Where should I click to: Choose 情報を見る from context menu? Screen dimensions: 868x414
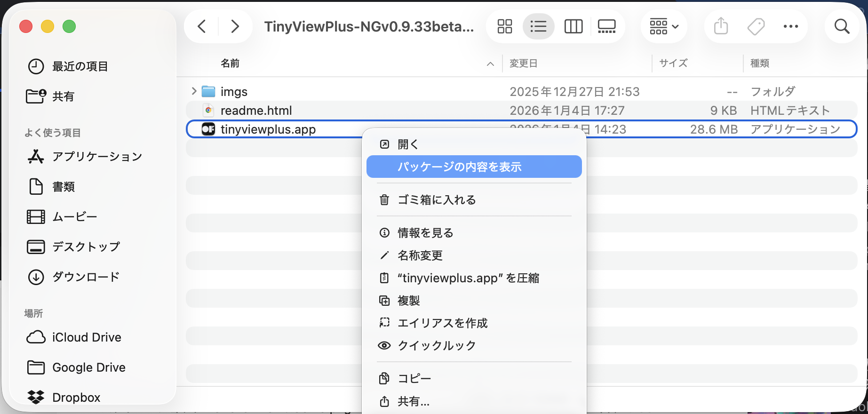(425, 233)
